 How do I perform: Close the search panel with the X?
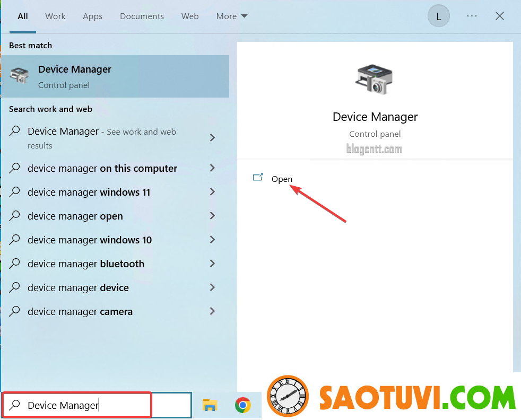click(x=500, y=16)
